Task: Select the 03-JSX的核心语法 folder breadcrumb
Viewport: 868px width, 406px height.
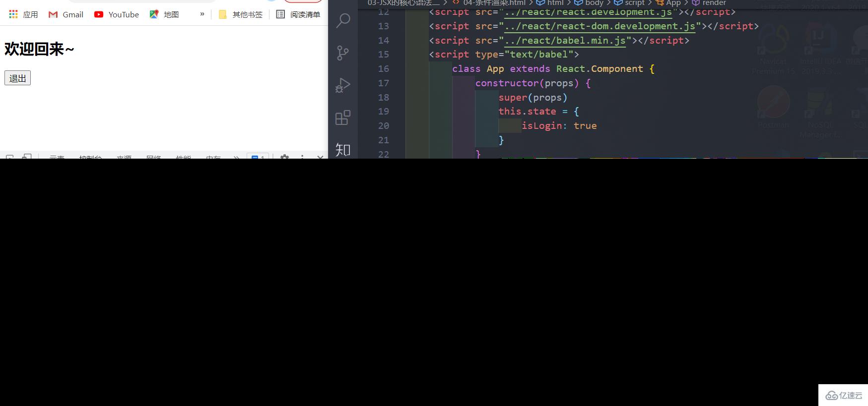Action: [x=403, y=3]
